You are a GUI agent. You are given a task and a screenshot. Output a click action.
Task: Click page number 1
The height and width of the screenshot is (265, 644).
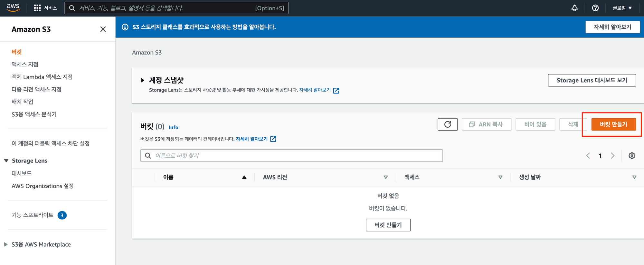[x=600, y=156]
